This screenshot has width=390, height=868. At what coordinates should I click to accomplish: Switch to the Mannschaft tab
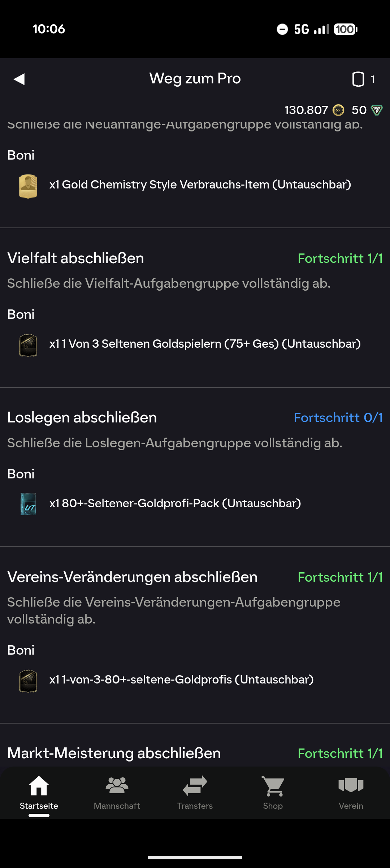(x=117, y=793)
